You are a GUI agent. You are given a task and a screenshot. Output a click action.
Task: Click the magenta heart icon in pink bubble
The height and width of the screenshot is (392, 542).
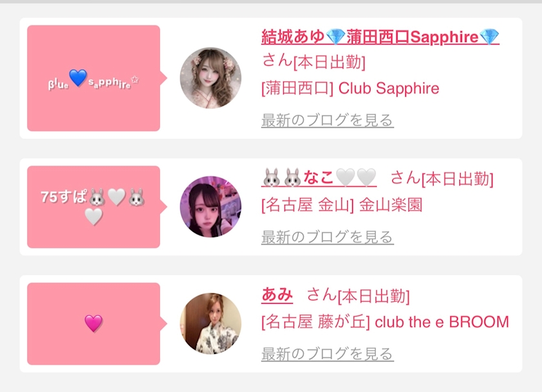click(x=94, y=323)
